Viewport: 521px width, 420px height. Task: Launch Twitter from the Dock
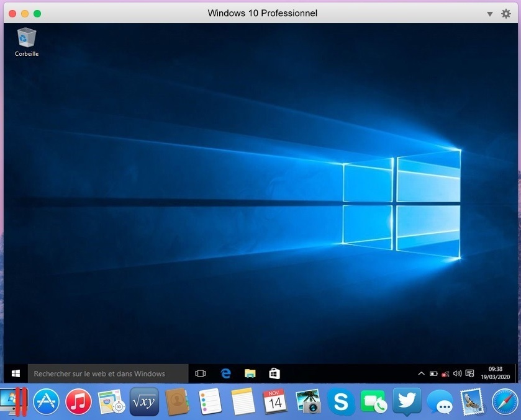[x=407, y=402]
